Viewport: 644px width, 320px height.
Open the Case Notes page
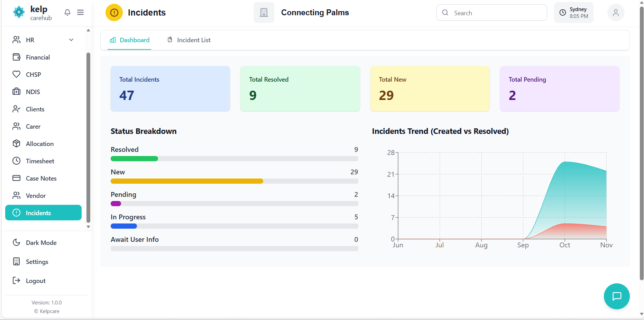[41, 178]
